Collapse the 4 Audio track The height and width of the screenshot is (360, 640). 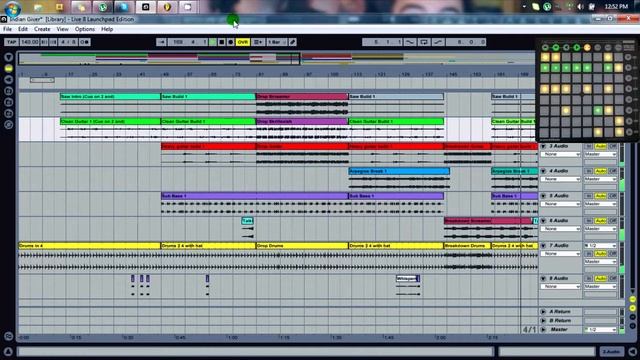[543, 171]
